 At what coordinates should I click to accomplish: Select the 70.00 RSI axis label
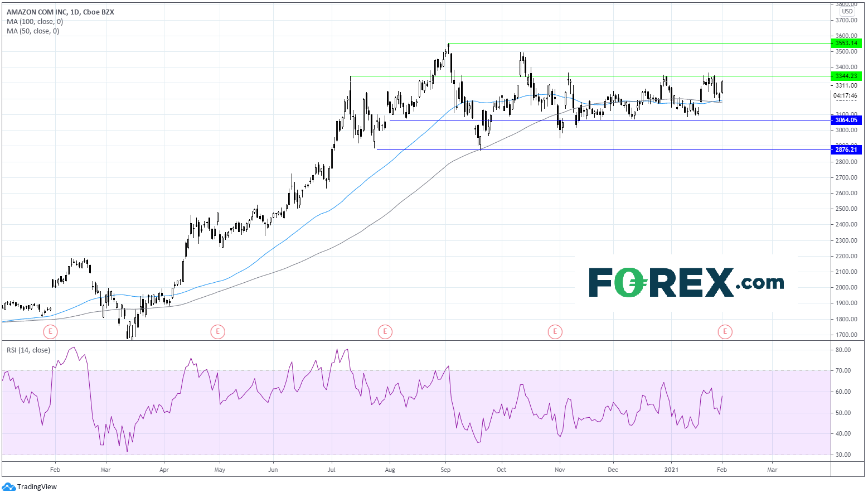[x=844, y=370]
